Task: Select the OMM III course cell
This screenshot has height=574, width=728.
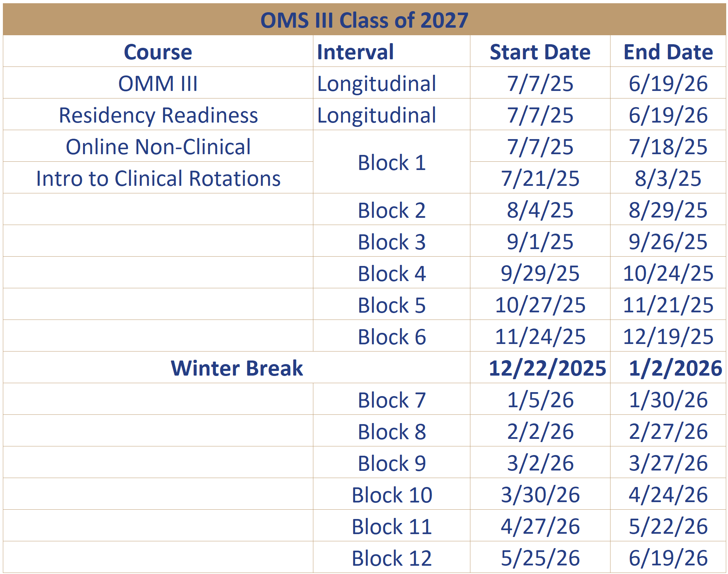Action: [158, 83]
